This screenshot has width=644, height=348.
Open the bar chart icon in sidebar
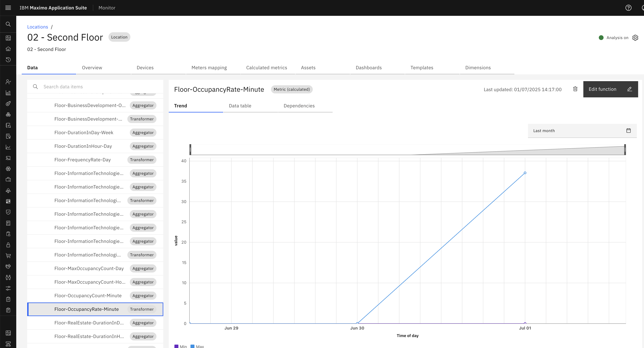point(8,93)
